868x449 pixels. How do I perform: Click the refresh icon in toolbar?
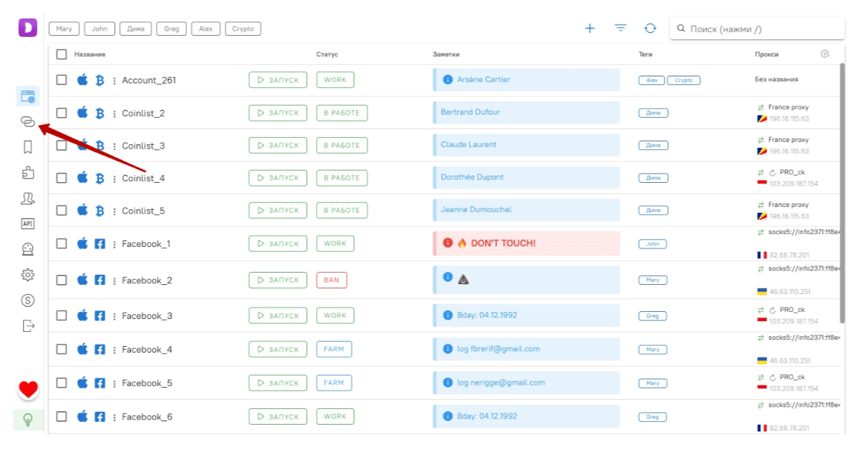pyautogui.click(x=650, y=29)
